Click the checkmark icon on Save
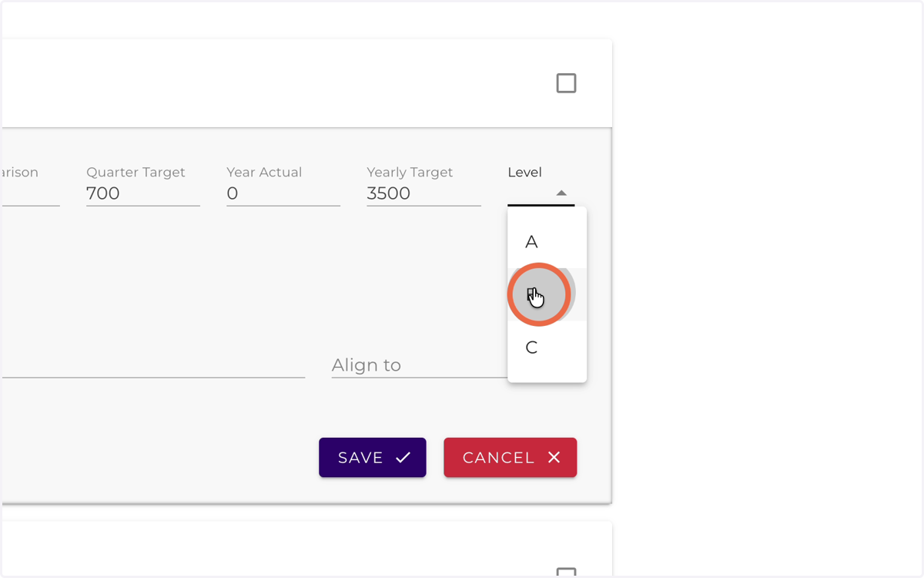This screenshot has width=924, height=578. [403, 458]
